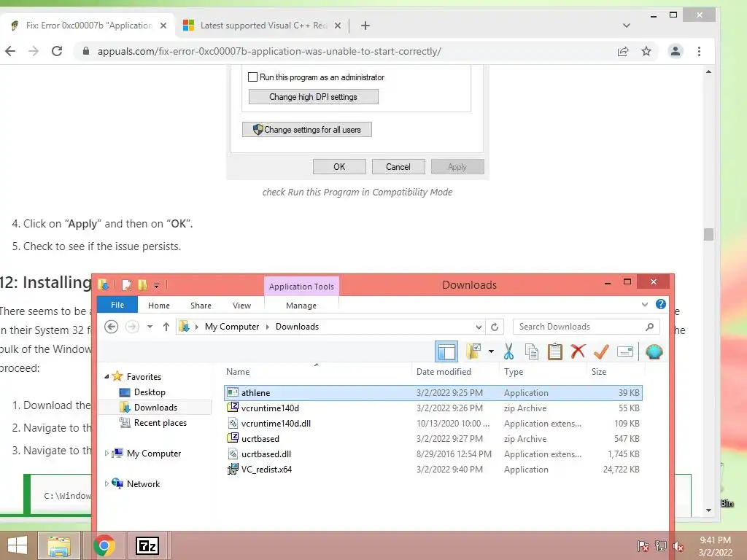Switch to the View ribbon tab

click(x=241, y=306)
